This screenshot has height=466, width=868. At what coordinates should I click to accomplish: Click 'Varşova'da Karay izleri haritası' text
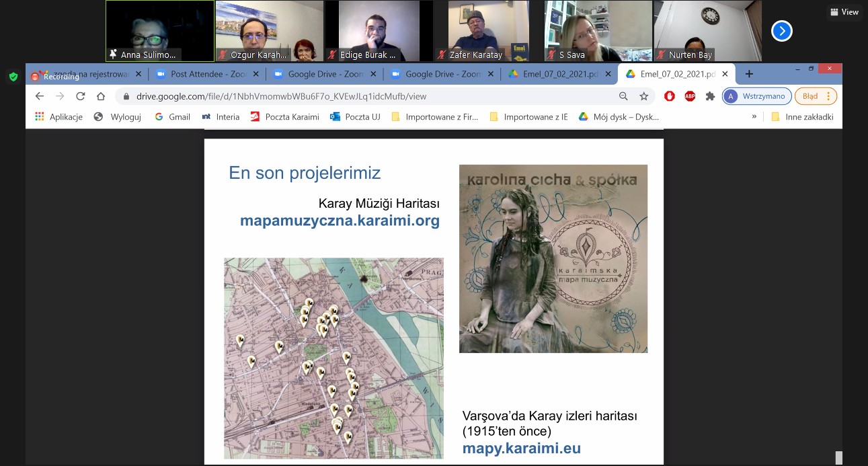tap(550, 416)
